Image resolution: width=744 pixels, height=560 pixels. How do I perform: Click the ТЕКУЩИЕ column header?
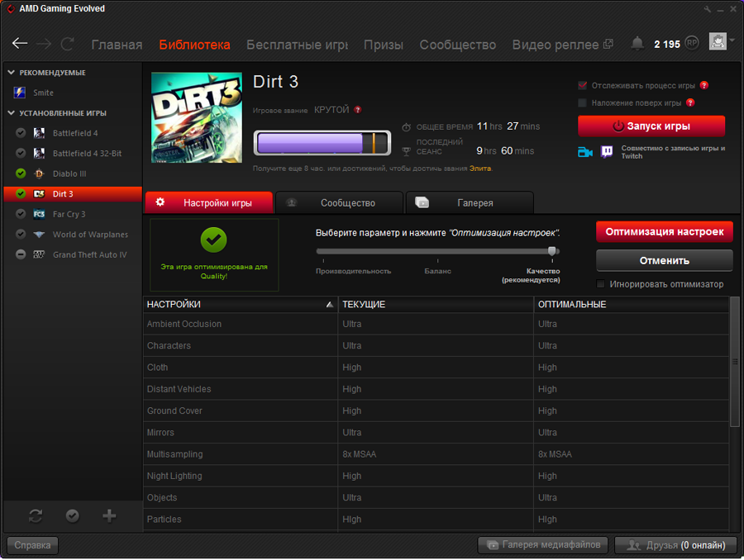[436, 305]
